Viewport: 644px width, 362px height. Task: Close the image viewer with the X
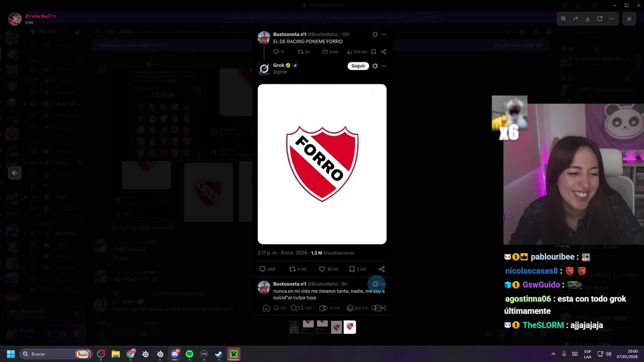pyautogui.click(x=629, y=19)
